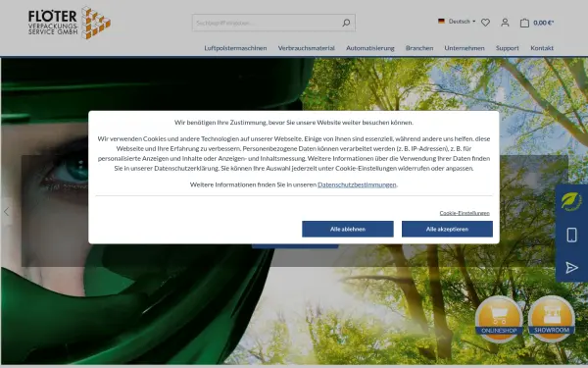Open the Onlineshop round badge
The height and width of the screenshot is (368, 588).
tap(499, 319)
